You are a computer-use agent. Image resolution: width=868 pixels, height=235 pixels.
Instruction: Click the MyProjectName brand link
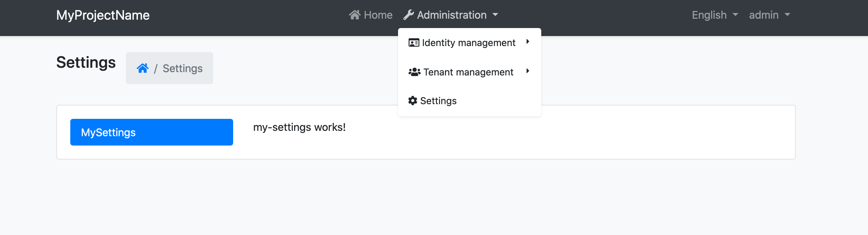[103, 15]
